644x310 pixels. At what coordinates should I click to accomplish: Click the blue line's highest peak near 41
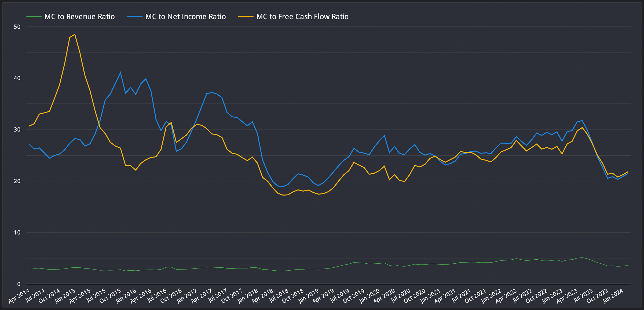[x=120, y=72]
